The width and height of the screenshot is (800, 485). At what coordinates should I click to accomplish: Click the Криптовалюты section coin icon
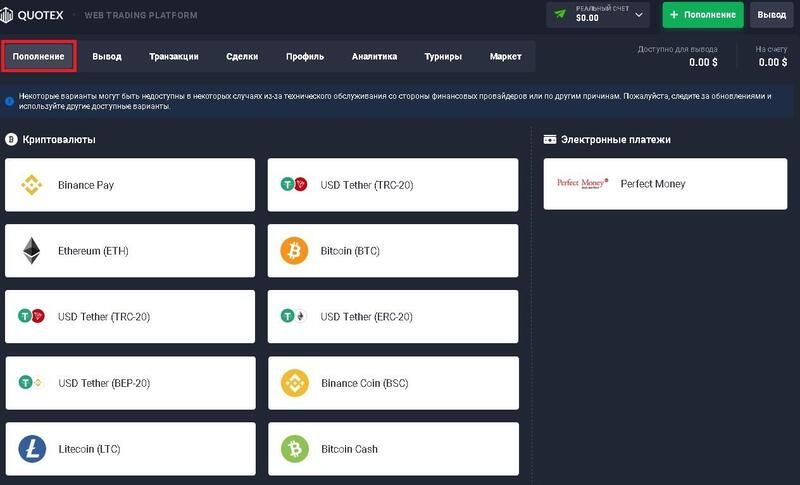11,139
